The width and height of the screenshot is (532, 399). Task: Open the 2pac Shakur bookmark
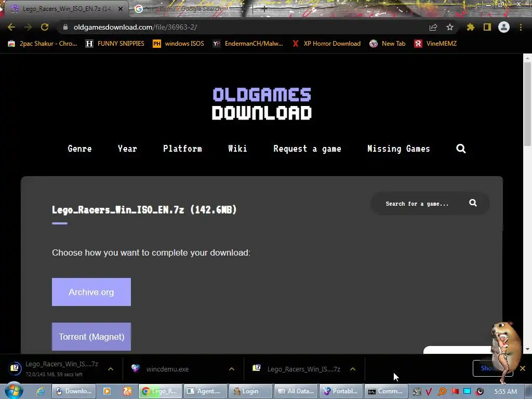(43, 44)
